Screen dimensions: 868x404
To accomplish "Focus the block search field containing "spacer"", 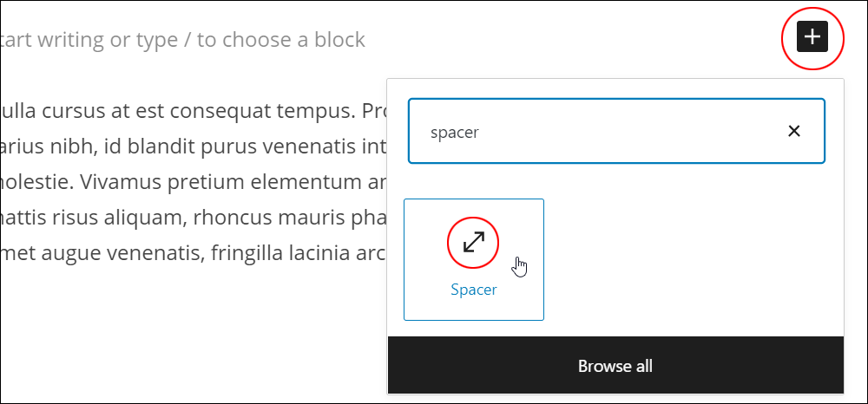I will (616, 131).
